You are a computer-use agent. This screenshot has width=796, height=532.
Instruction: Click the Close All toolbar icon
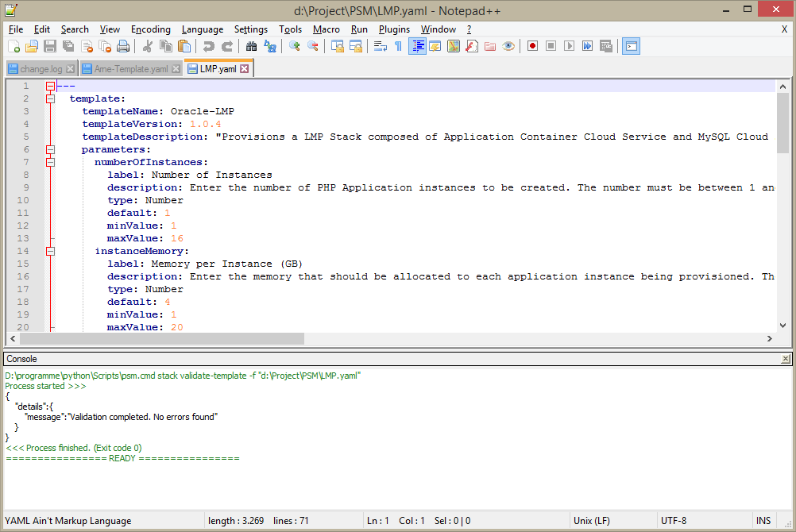[105, 47]
